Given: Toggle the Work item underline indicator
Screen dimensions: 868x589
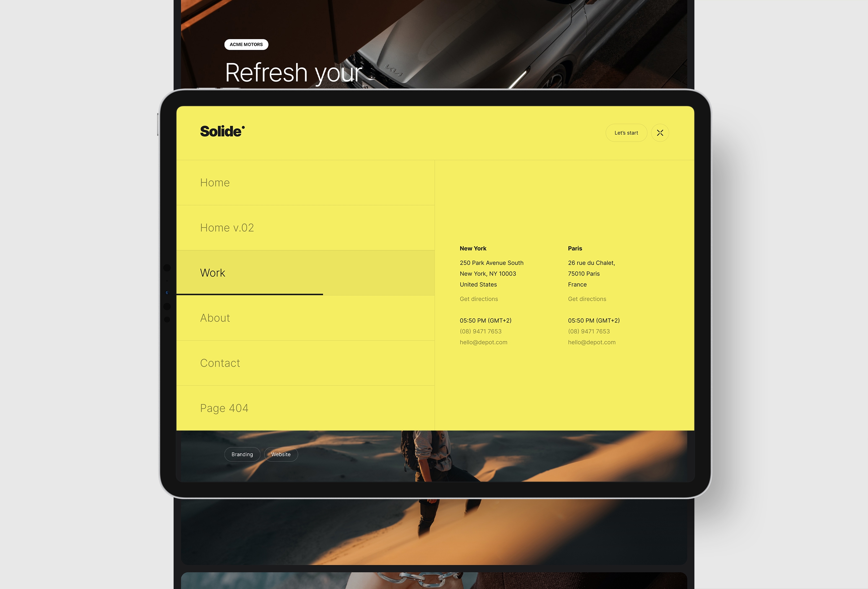Looking at the screenshot, I should [250, 294].
